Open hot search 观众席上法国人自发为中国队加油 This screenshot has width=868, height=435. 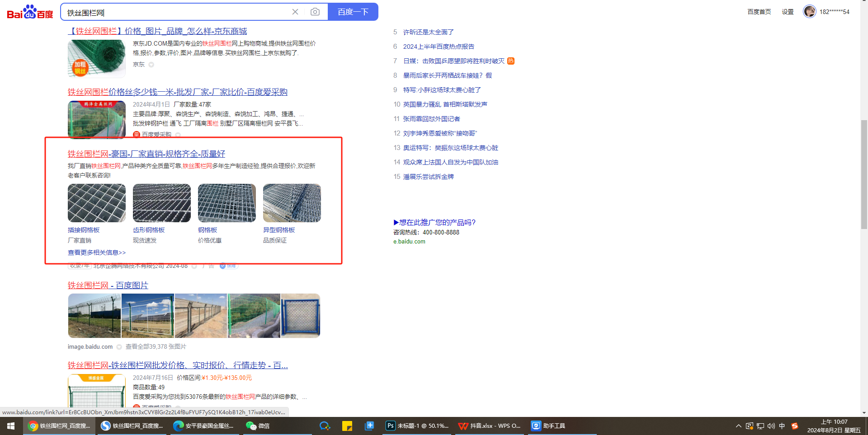451,162
